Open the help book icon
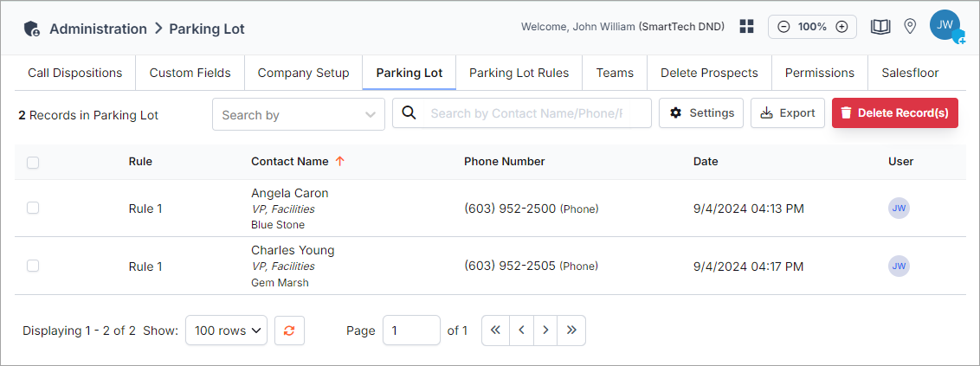The width and height of the screenshot is (980, 366). tap(880, 27)
